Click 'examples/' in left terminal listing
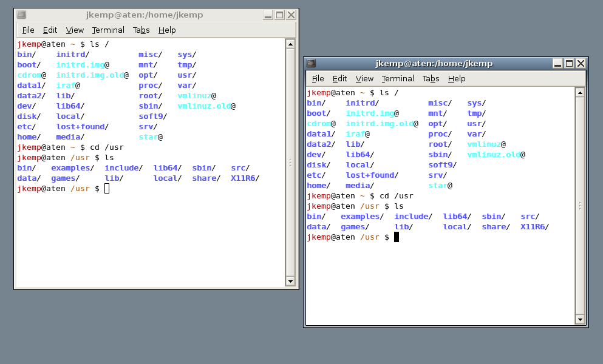The height and width of the screenshot is (364, 603). coord(73,168)
